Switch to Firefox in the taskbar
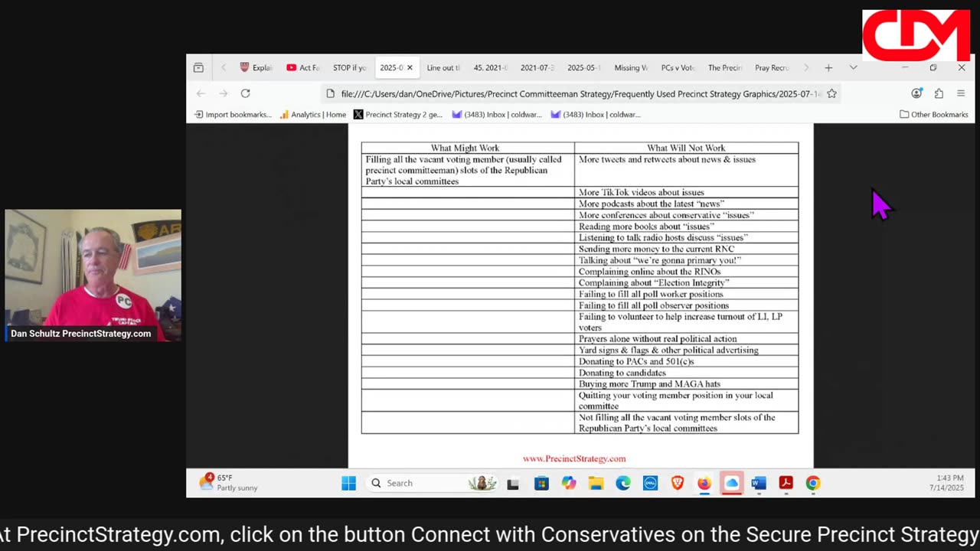 pyautogui.click(x=704, y=483)
